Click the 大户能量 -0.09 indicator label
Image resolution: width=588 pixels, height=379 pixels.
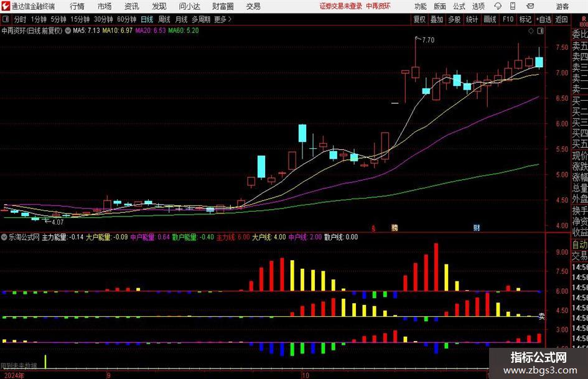(x=107, y=237)
